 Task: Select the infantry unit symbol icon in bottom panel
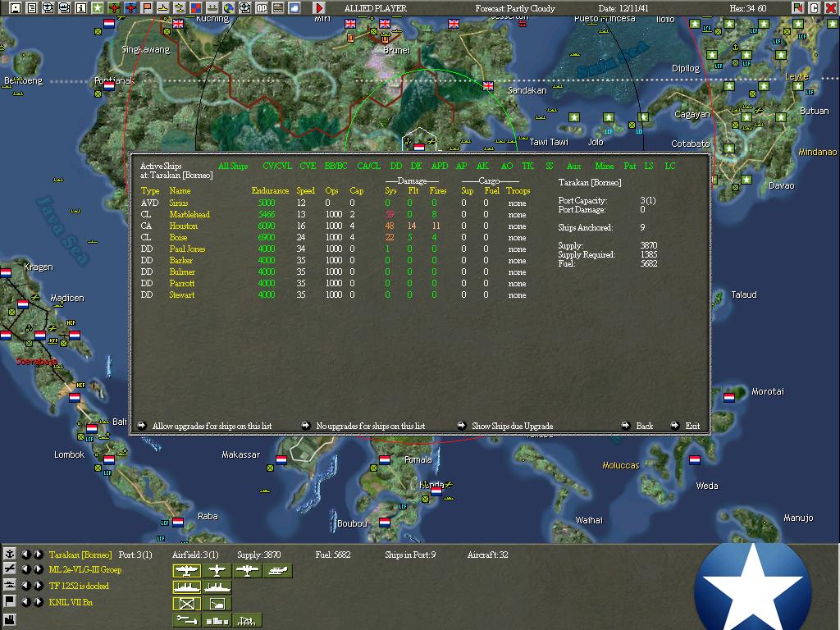(186, 604)
